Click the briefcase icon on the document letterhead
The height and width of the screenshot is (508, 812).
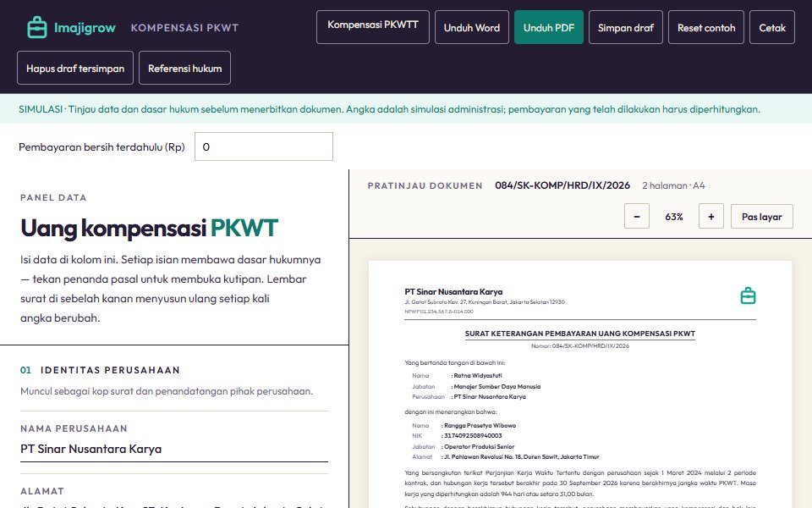pos(748,295)
